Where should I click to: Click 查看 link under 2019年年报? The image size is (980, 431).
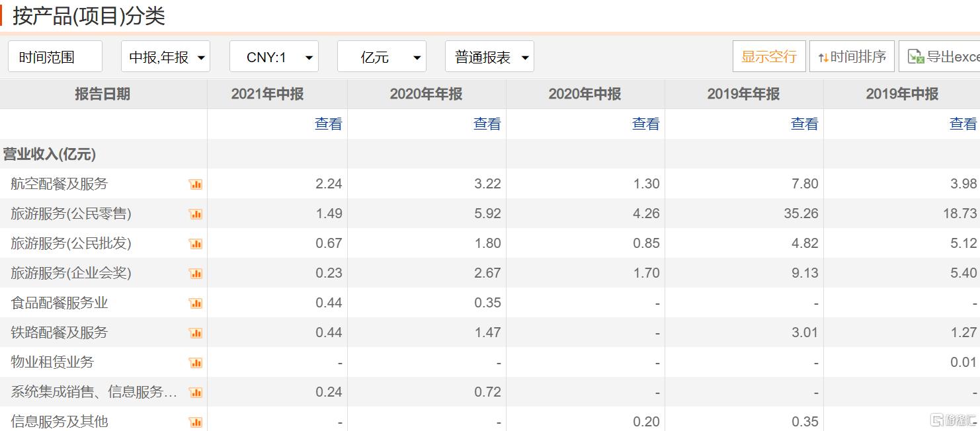coord(805,124)
